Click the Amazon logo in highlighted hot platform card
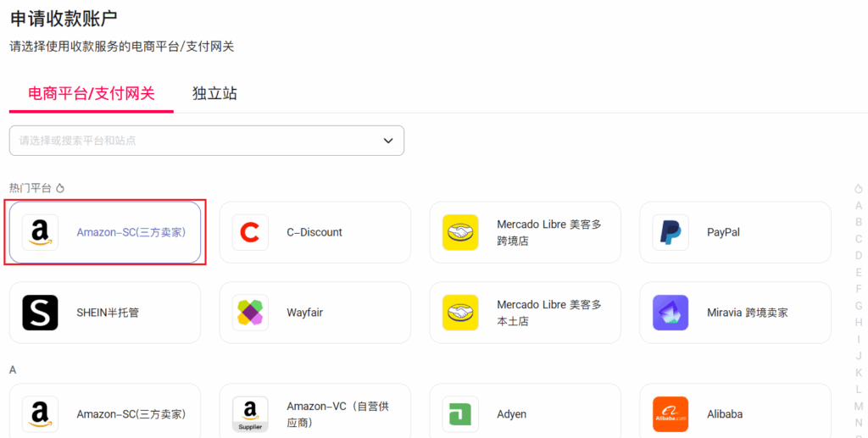Screen dimensions: 868x438 pyautogui.click(x=40, y=232)
